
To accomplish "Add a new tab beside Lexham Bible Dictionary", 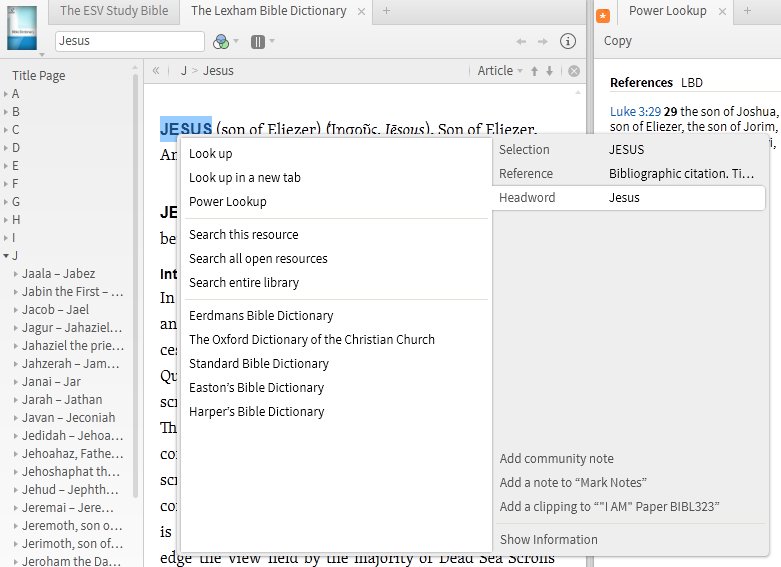I will pyautogui.click(x=386, y=10).
